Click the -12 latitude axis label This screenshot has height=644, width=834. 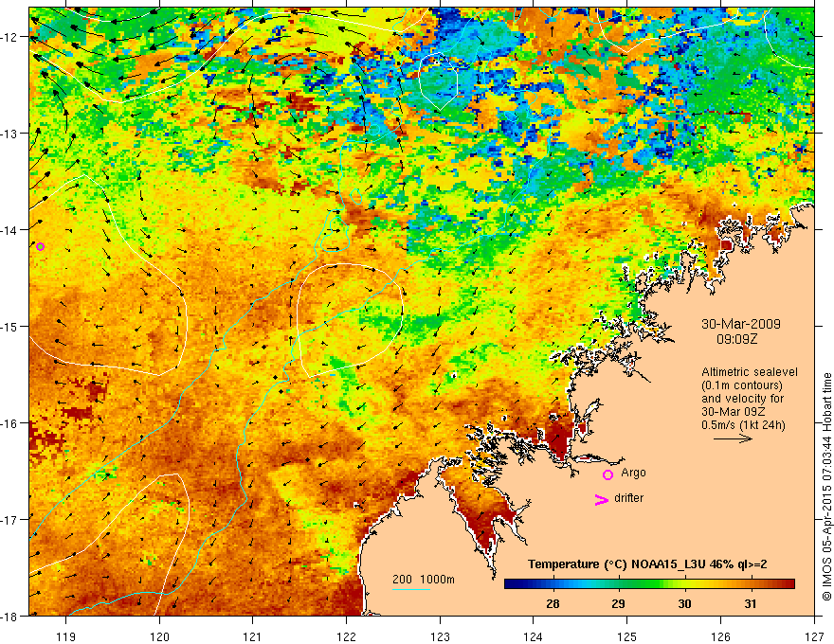pyautogui.click(x=9, y=37)
